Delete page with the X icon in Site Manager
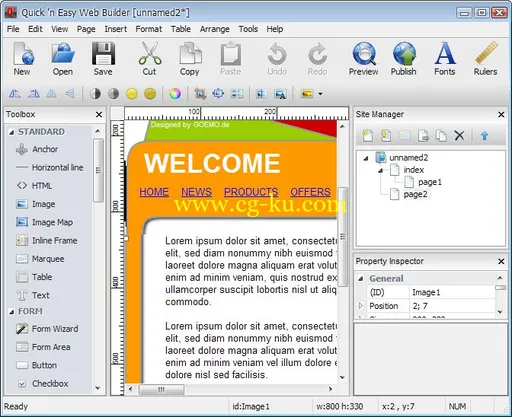The height and width of the screenshot is (417, 512). [459, 135]
